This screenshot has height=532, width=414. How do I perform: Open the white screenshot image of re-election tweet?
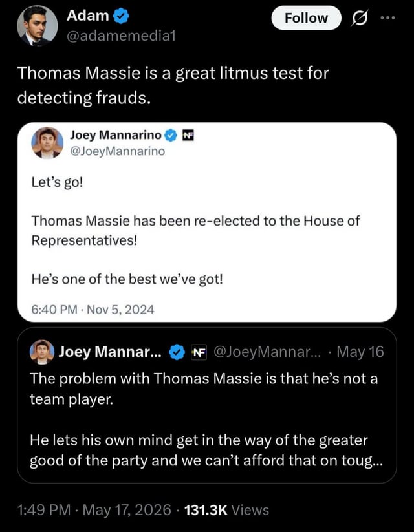(x=207, y=222)
